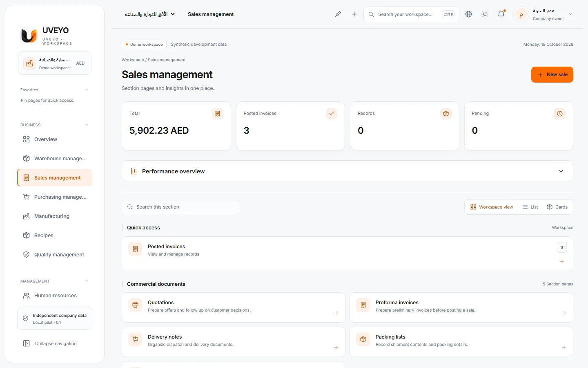This screenshot has width=588, height=368.
Task: Go to Manufacturing page
Action: point(55,216)
